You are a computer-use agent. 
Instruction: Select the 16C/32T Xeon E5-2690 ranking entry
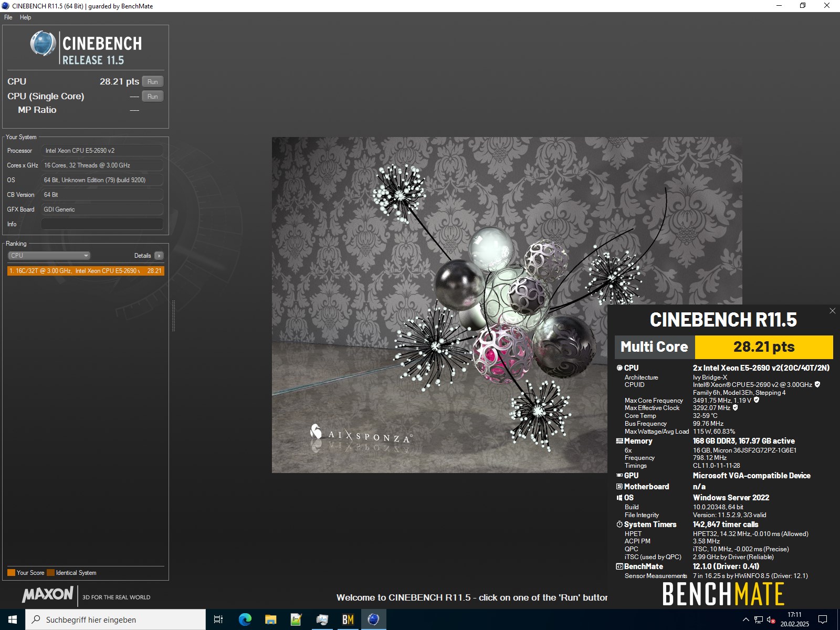(86, 271)
